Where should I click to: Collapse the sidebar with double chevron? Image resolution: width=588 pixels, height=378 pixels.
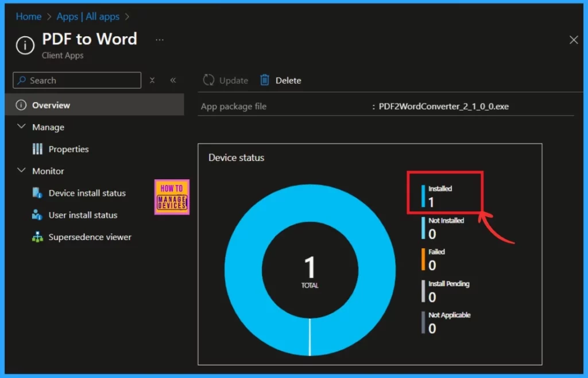pos(173,80)
